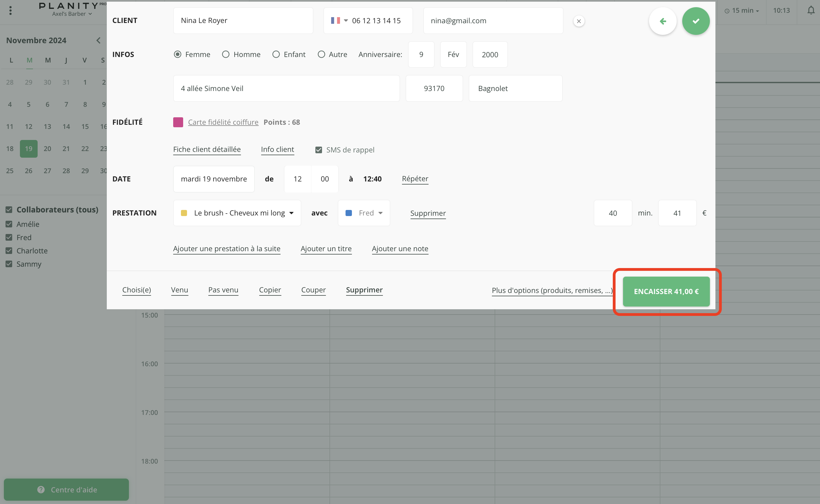820x504 pixels.
Task: Click the green back arrow button
Action: (663, 21)
